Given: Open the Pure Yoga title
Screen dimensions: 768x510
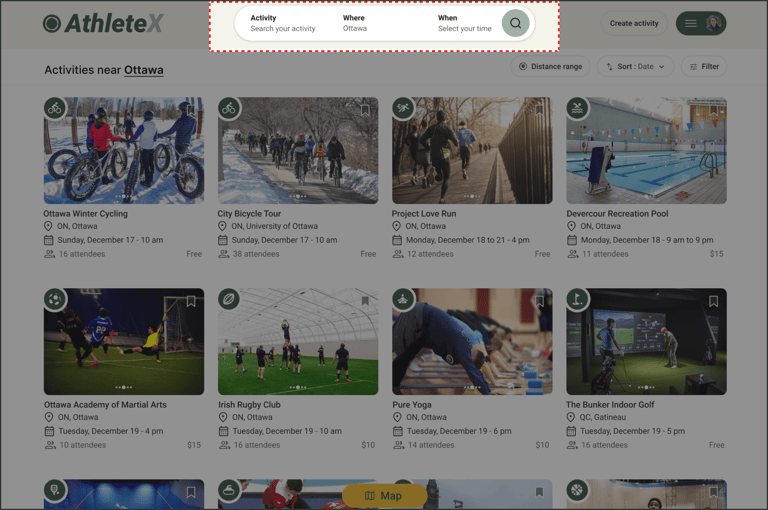Looking at the screenshot, I should click(x=412, y=405).
